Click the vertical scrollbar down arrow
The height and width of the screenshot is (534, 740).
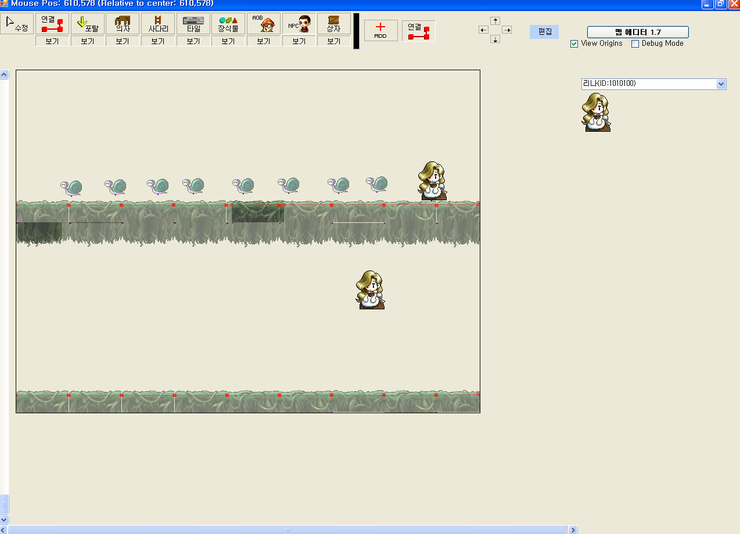pos(4,520)
